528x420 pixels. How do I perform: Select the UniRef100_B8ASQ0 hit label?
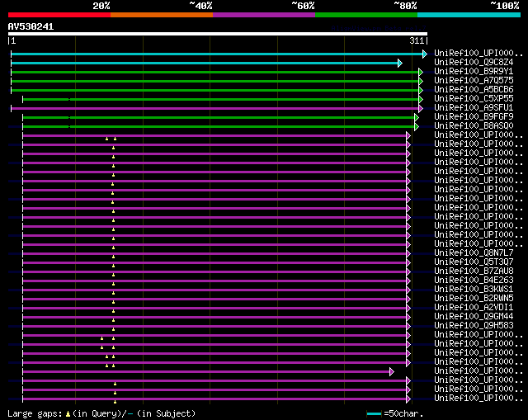coord(473,126)
